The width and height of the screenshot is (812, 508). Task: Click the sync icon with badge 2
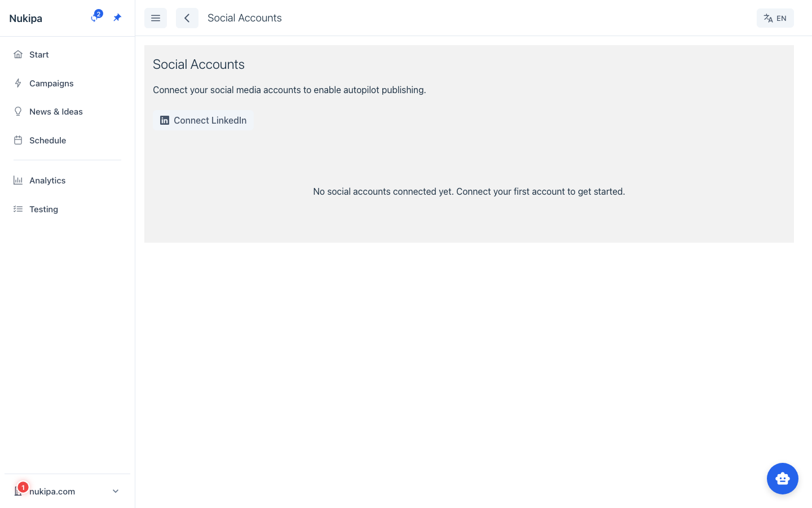click(94, 18)
